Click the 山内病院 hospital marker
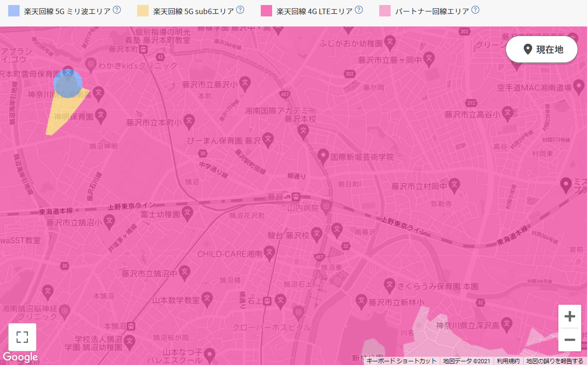The image size is (588, 365). click(325, 208)
